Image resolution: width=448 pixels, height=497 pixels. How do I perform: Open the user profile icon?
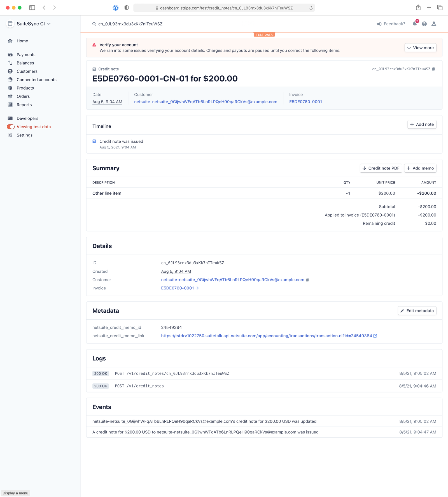pos(434,24)
